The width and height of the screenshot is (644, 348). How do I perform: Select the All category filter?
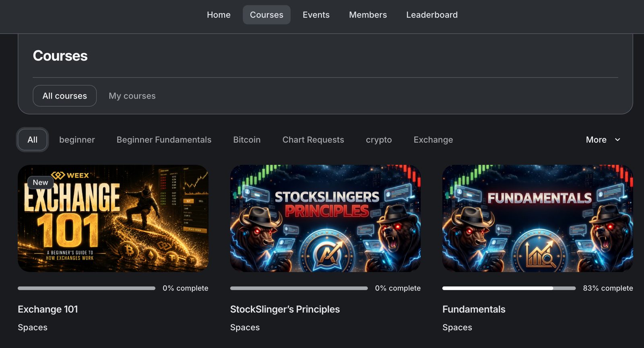pyautogui.click(x=33, y=140)
